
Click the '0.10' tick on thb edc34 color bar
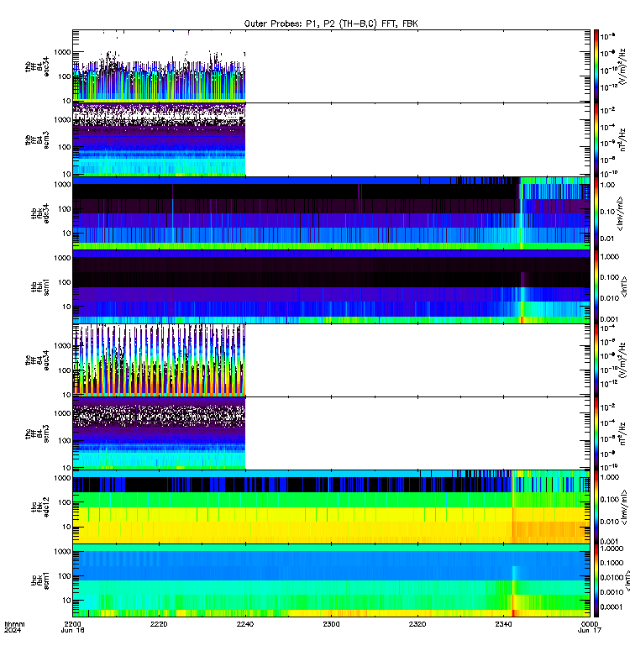(607, 212)
